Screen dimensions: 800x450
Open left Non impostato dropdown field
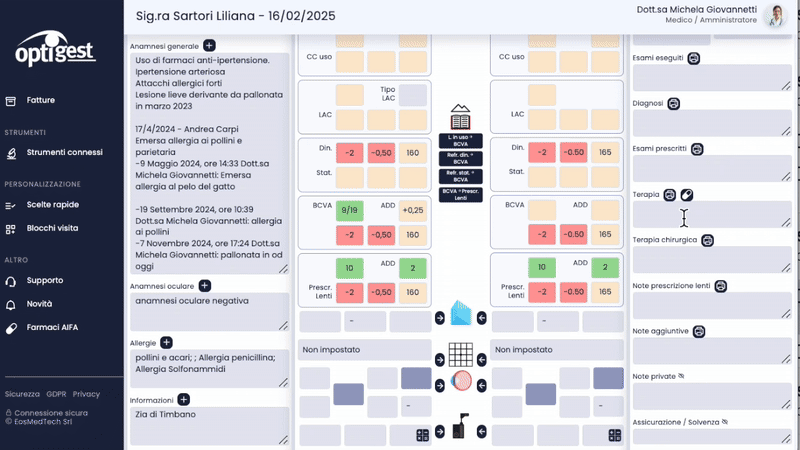[x=364, y=349]
